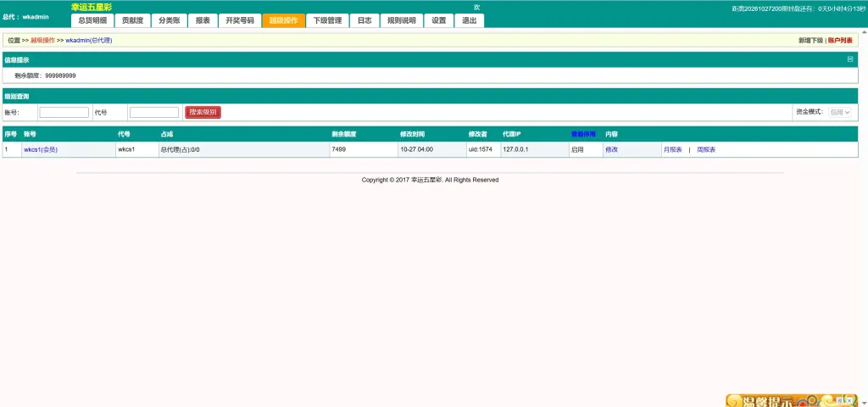The width and height of the screenshot is (868, 407).
Task: Click the scrollbar up arrow
Action: (864, 32)
